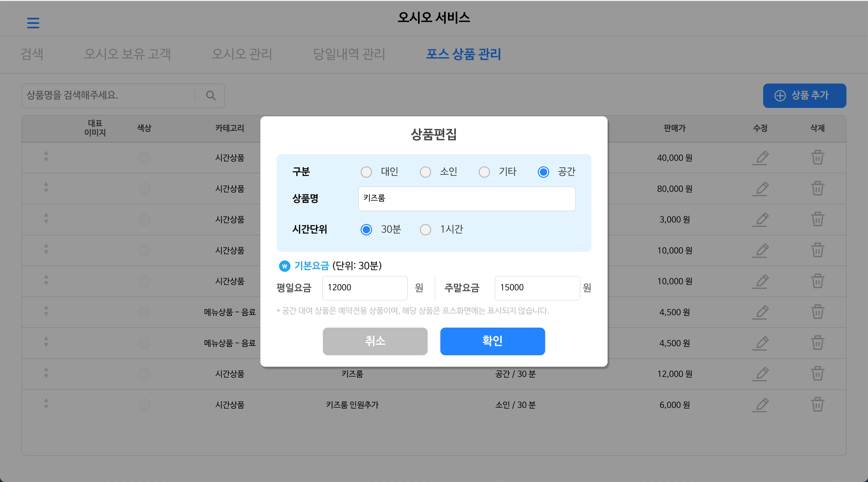Delete the 3,000 원 product row
Viewport: 868px width, 482px height.
[x=817, y=219]
